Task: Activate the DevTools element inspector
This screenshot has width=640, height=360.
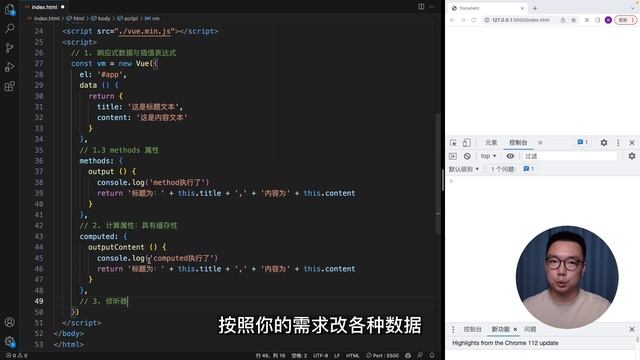Action: [x=453, y=143]
